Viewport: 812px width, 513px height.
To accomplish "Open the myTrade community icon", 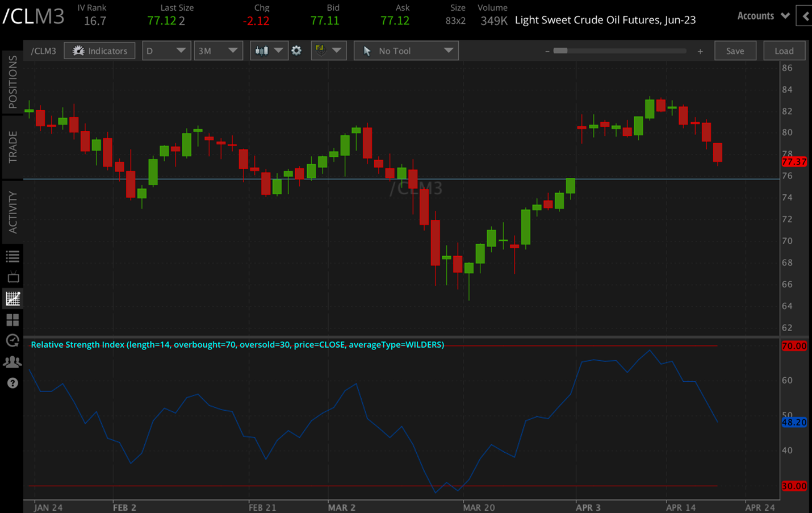I will pos(12,362).
